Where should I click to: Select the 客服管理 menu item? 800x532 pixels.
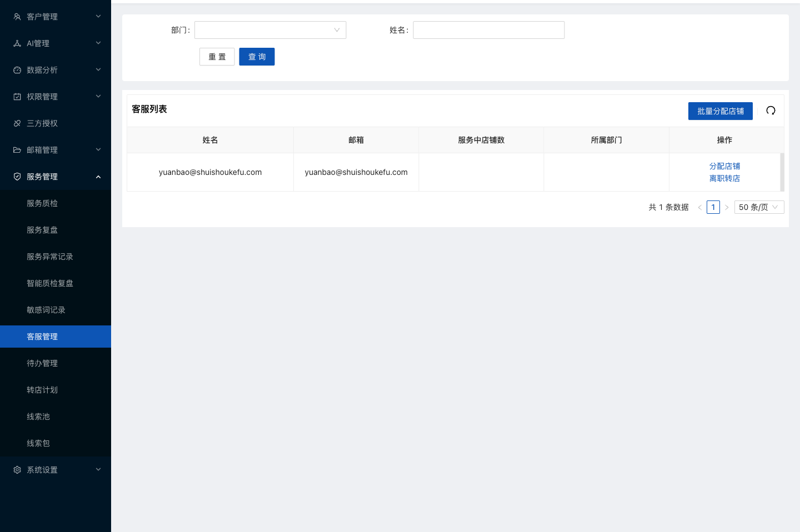tap(56, 337)
